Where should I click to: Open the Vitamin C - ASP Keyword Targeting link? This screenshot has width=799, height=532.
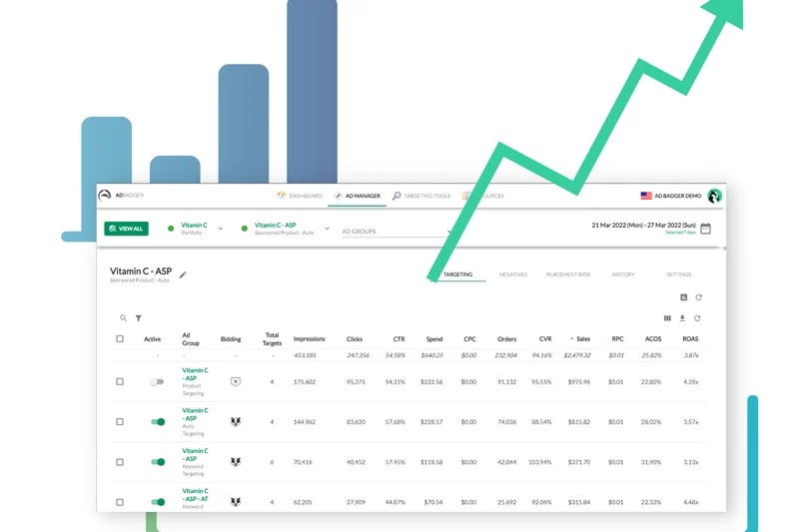tap(195, 454)
